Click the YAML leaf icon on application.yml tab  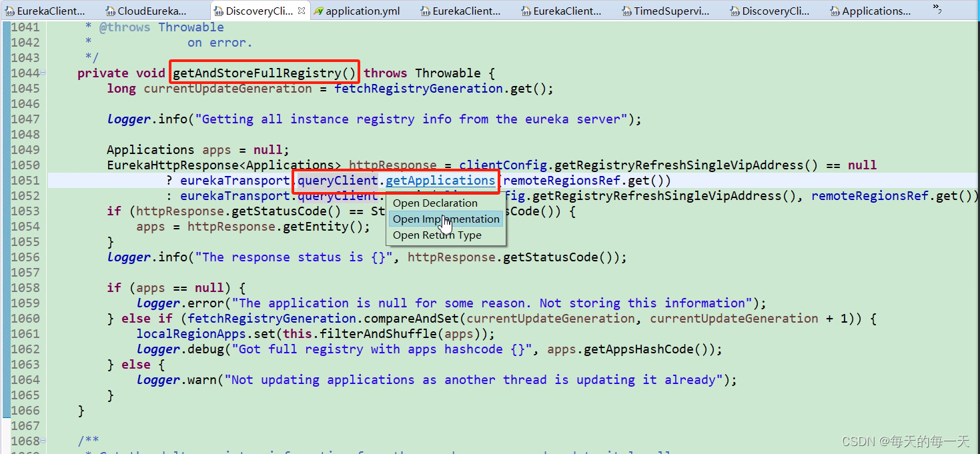320,11
